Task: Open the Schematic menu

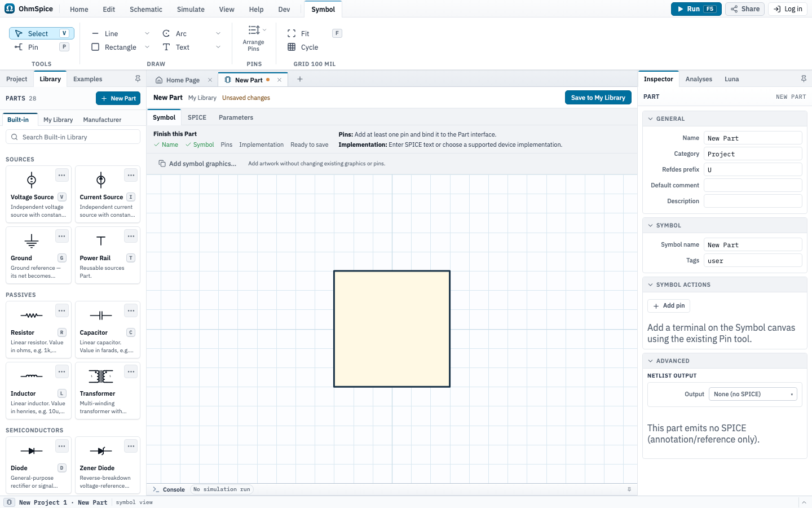Action: point(146,10)
